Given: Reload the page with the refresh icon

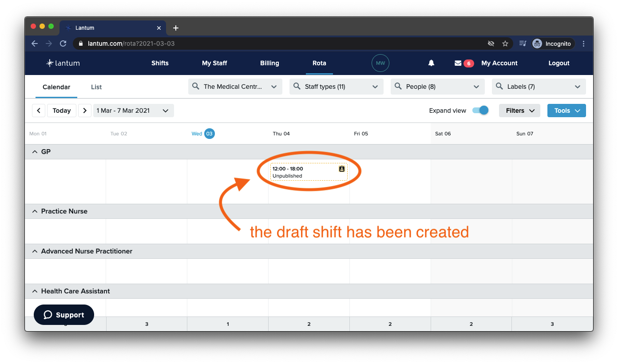Looking at the screenshot, I should (x=63, y=44).
